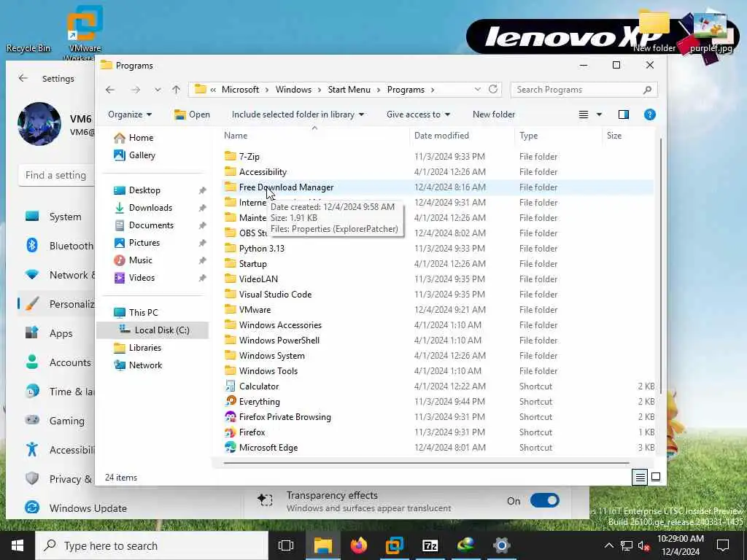Image resolution: width=747 pixels, height=560 pixels.
Task: Sort by the Name column header
Action: pyautogui.click(x=314, y=135)
